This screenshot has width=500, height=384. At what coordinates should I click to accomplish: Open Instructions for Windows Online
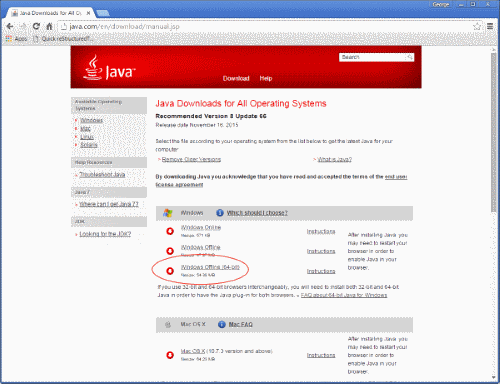(x=321, y=231)
